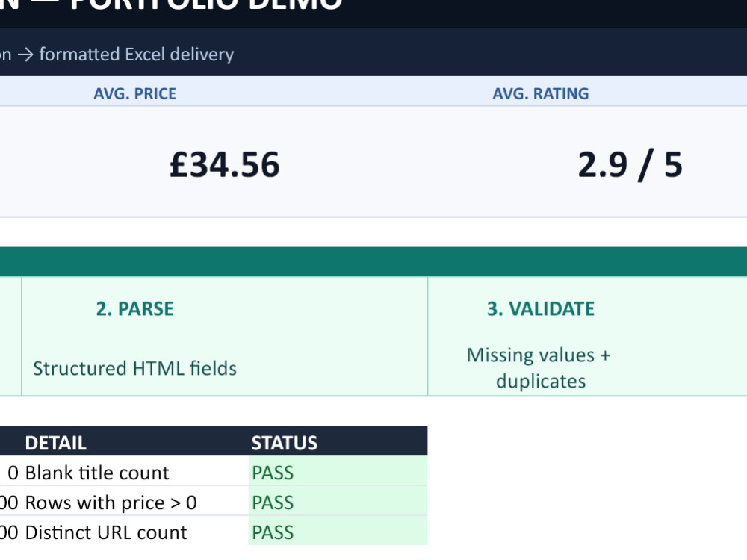Select the 'Rows with price > 0' cell

click(111, 503)
